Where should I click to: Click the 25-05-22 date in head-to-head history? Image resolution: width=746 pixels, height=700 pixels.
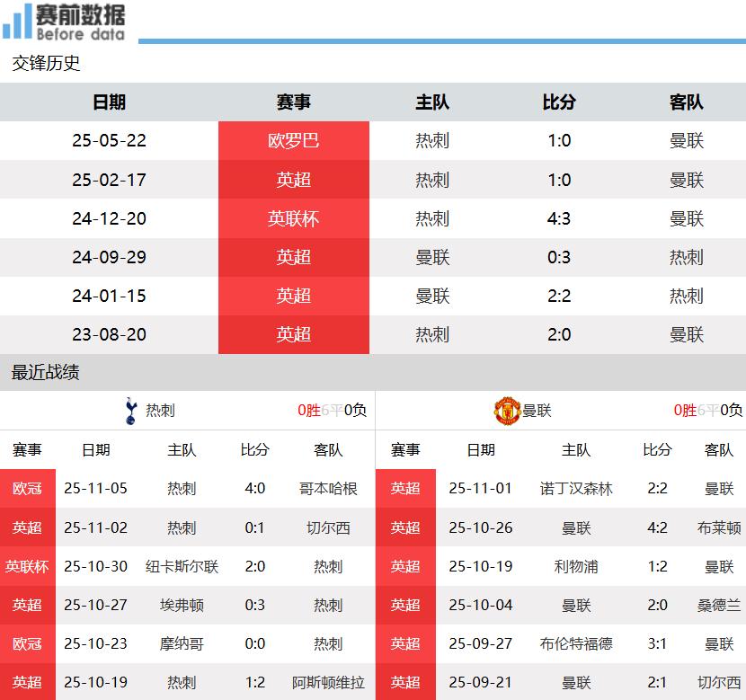click(109, 141)
